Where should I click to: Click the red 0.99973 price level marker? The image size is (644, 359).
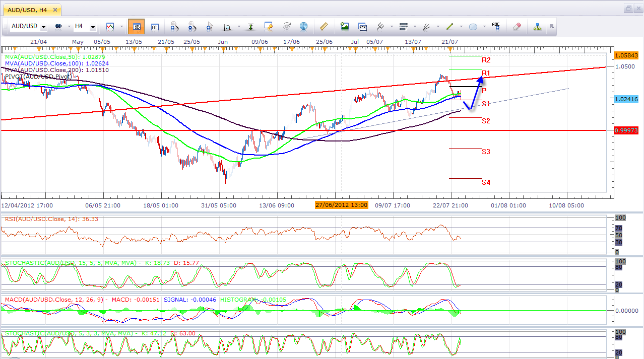click(627, 130)
